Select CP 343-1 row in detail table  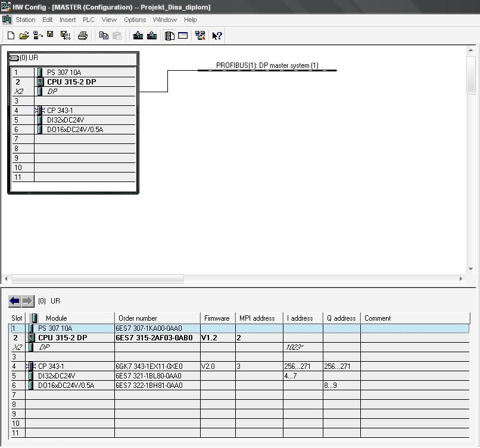pyautogui.click(x=239, y=366)
